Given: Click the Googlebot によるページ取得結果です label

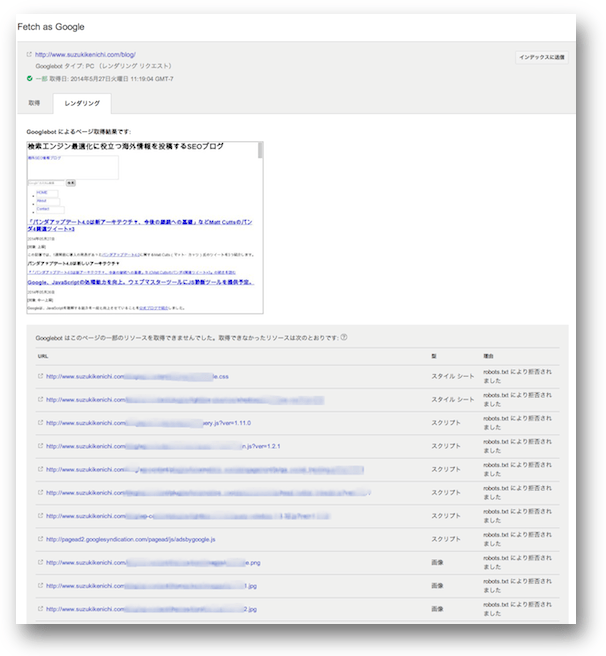Looking at the screenshot, I should [x=79, y=132].
